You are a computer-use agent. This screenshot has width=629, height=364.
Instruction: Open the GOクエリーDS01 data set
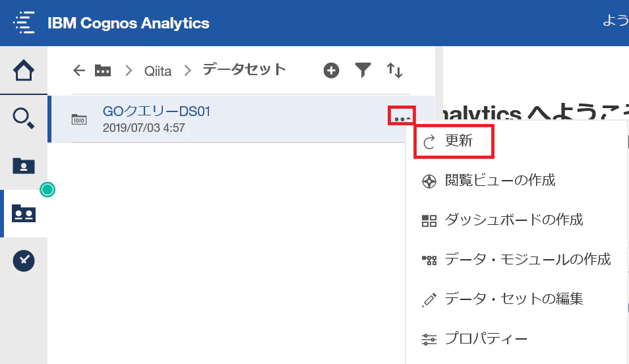pos(156,111)
